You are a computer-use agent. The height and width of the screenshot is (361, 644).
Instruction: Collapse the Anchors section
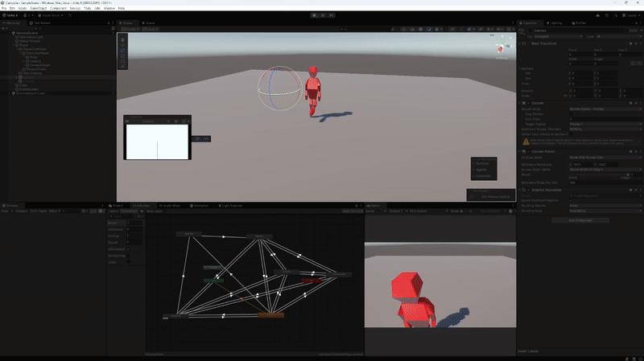[x=520, y=68]
